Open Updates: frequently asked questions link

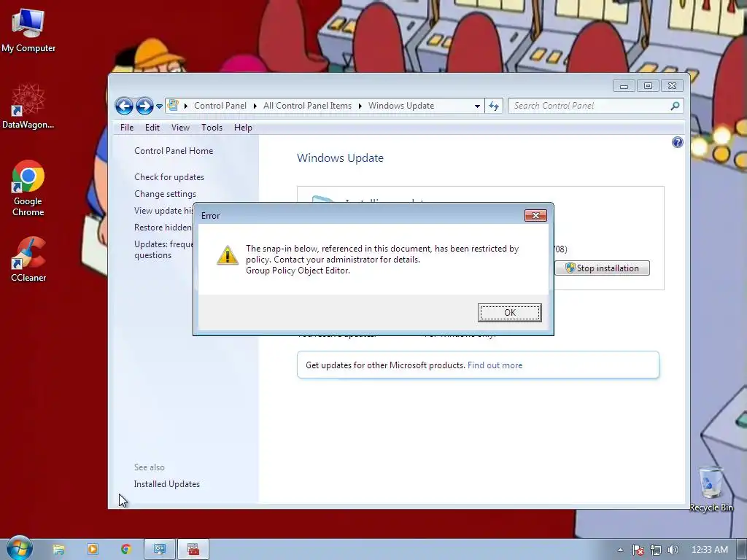click(163, 249)
